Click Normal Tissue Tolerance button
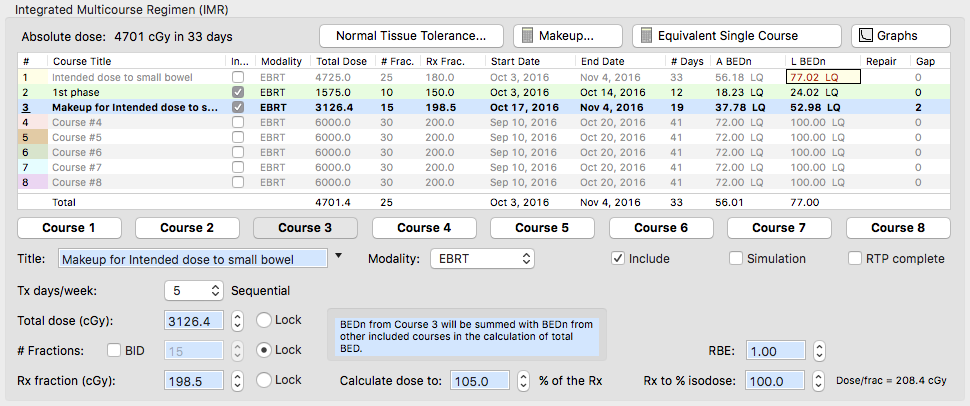This screenshot has height=406, width=970. [x=412, y=36]
